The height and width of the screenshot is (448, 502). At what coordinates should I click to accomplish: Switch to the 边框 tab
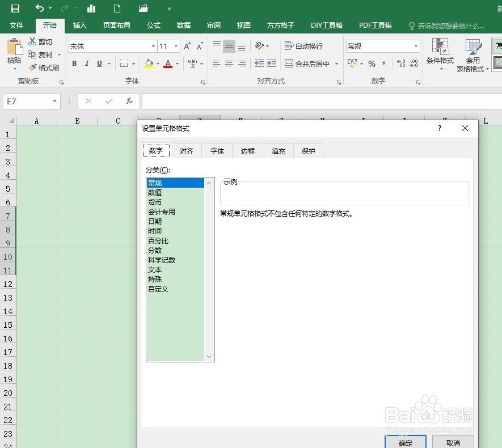(x=247, y=151)
